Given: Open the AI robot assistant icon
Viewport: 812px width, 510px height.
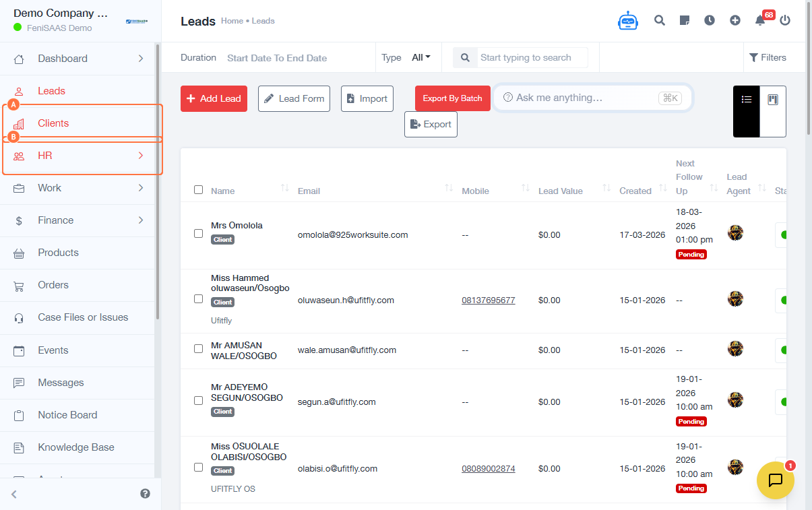Looking at the screenshot, I should tap(627, 21).
